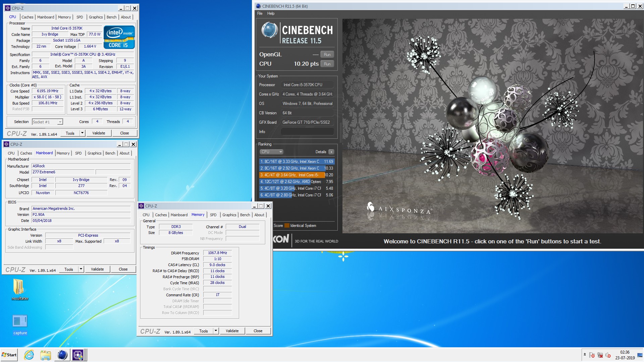
Task: Select ranking entry 4C/8T @ 2.80 GHz
Action: [297, 195]
